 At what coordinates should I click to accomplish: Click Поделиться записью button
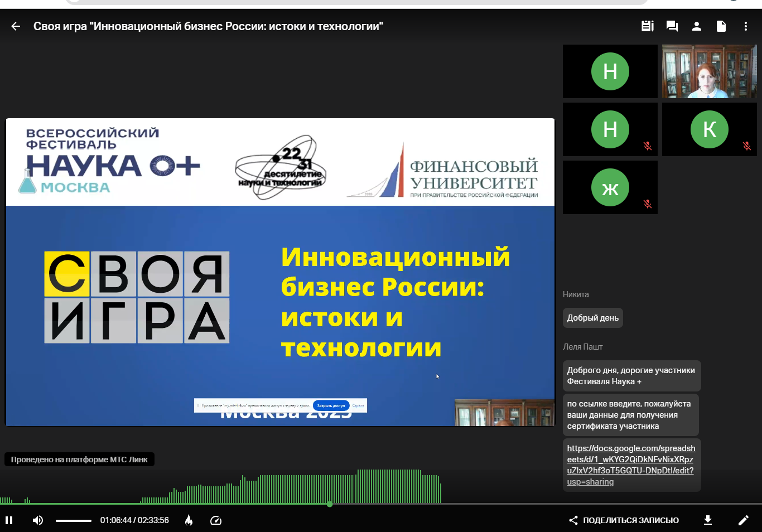point(624,520)
